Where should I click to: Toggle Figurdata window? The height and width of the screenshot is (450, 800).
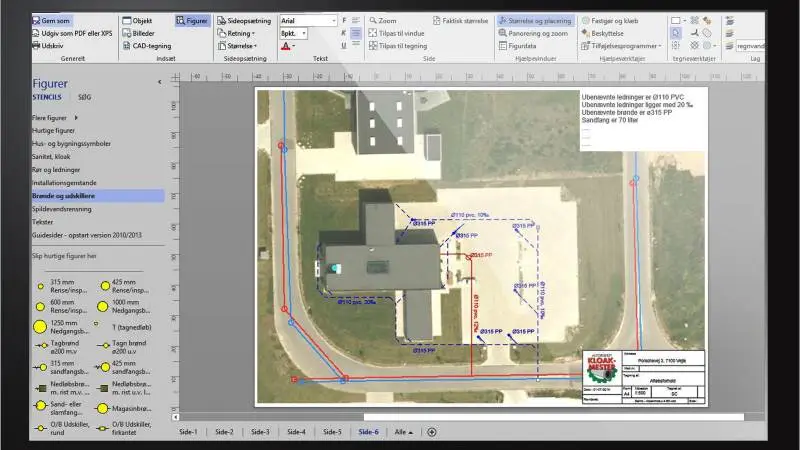(517, 45)
